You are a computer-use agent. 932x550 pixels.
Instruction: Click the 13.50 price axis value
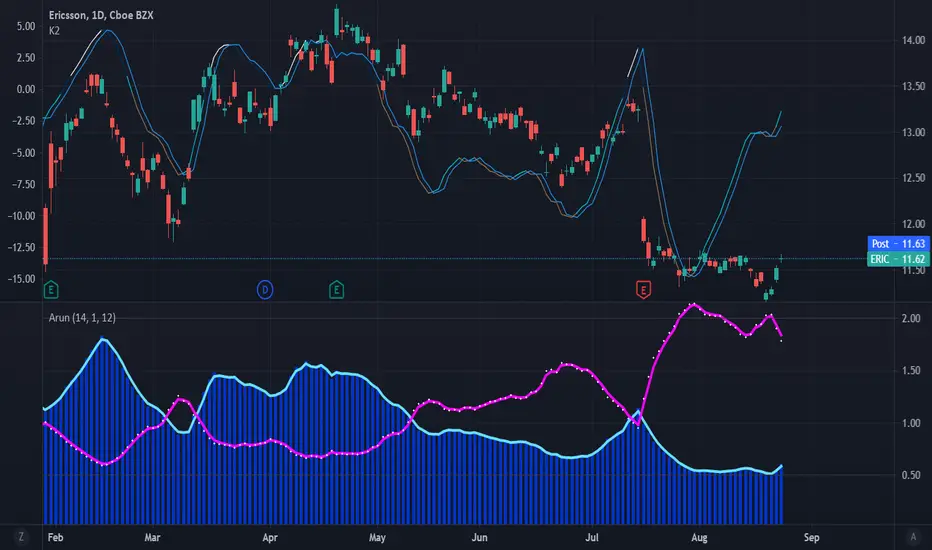914,86
